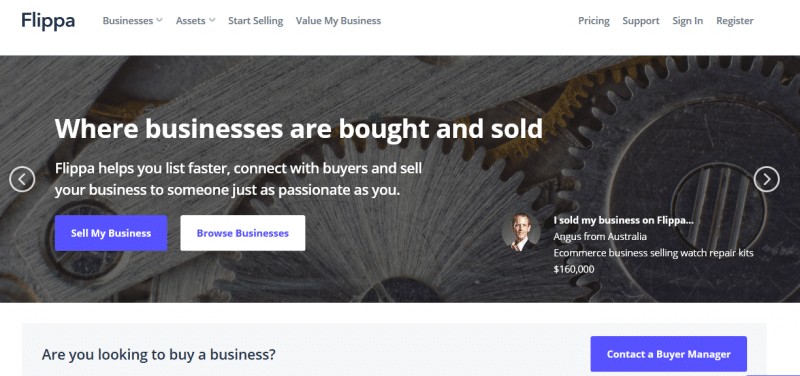The height and width of the screenshot is (376, 800).
Task: Go to previous carousel slide
Action: pos(22,179)
